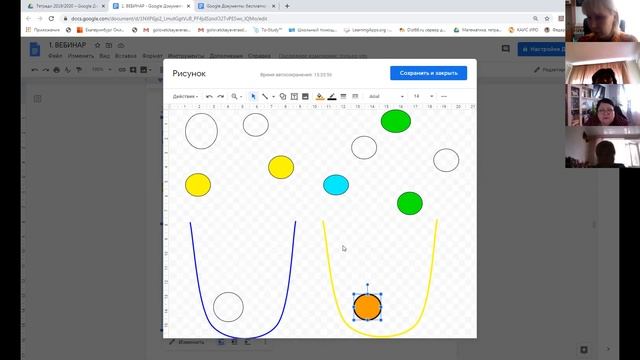This screenshot has height=360, width=640.
Task: Open the Arial font dropdown
Action: tap(386, 96)
